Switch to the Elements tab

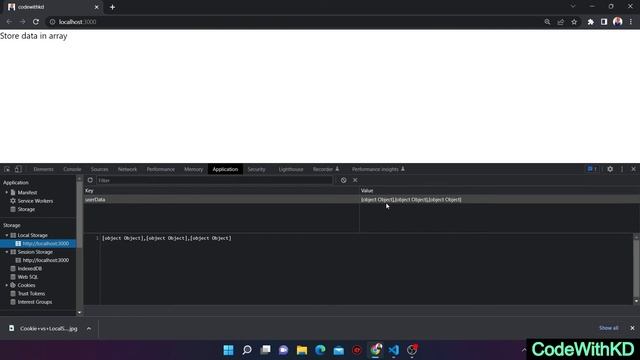tap(43, 169)
